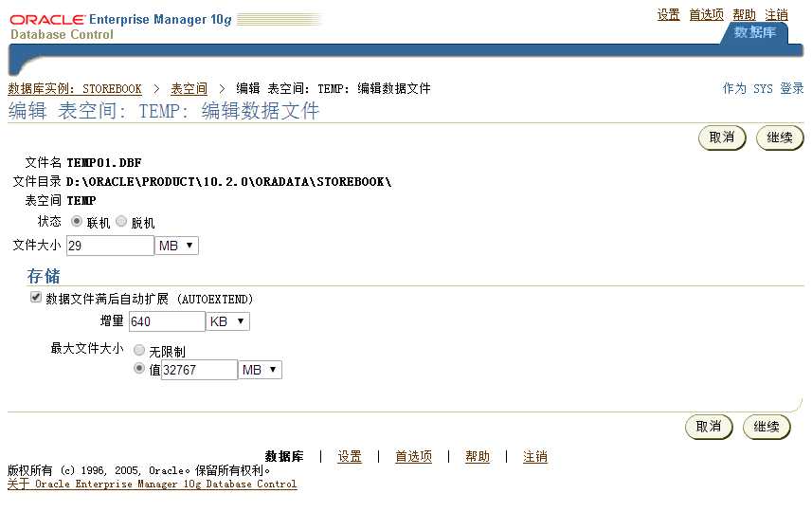
Task: Click the bottom 继续 button
Action: [x=767, y=427]
